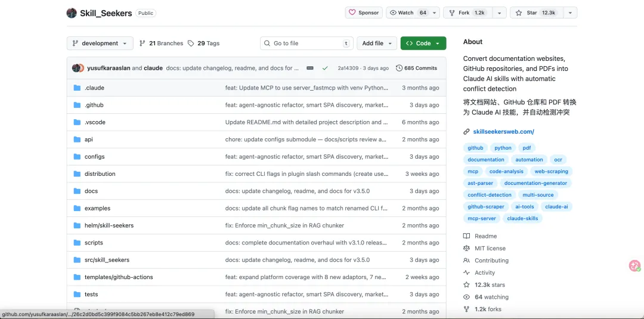Click the commit author avatars
The height and width of the screenshot is (319, 644).
78,68
